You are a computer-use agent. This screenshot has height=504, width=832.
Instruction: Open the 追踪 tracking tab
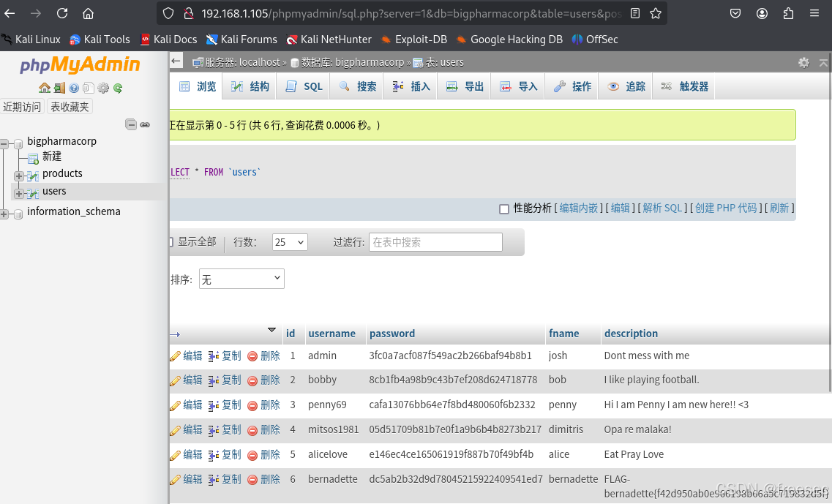(x=626, y=86)
